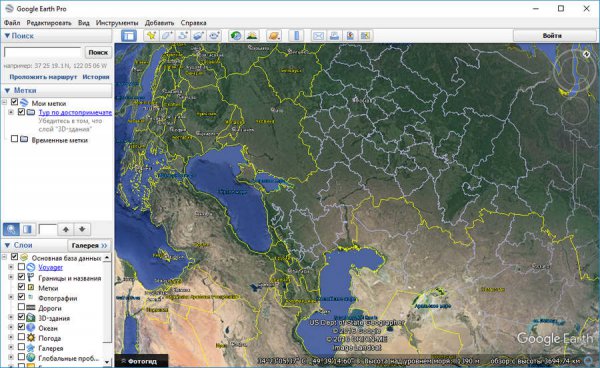600x368 pixels.
Task: Disable Границы и названия checkbox
Action: pyautogui.click(x=21, y=277)
